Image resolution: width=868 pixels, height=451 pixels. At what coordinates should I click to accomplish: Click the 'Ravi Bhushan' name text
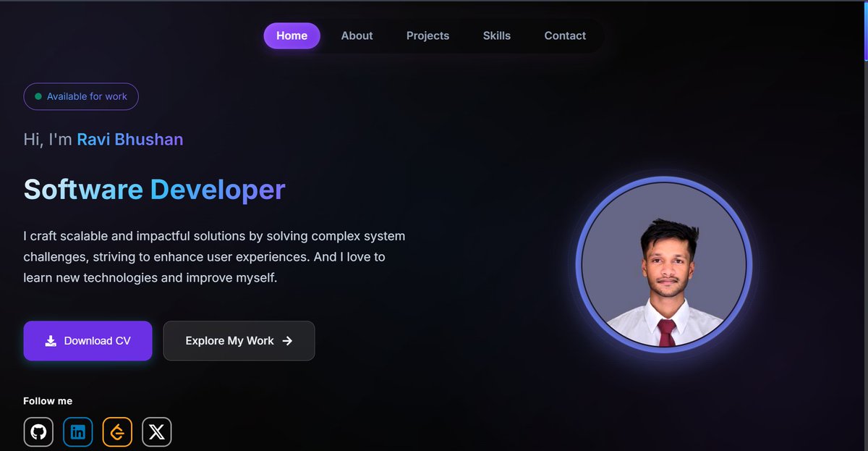(x=130, y=139)
